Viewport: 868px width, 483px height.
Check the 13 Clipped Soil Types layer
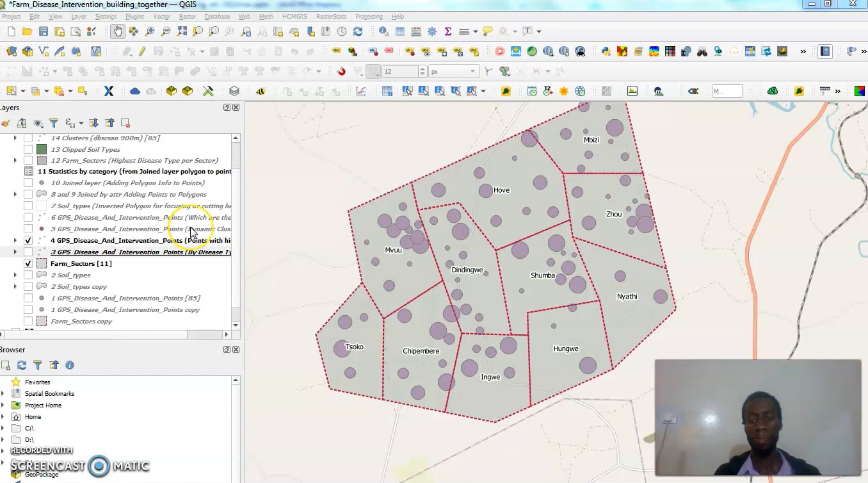click(28, 149)
